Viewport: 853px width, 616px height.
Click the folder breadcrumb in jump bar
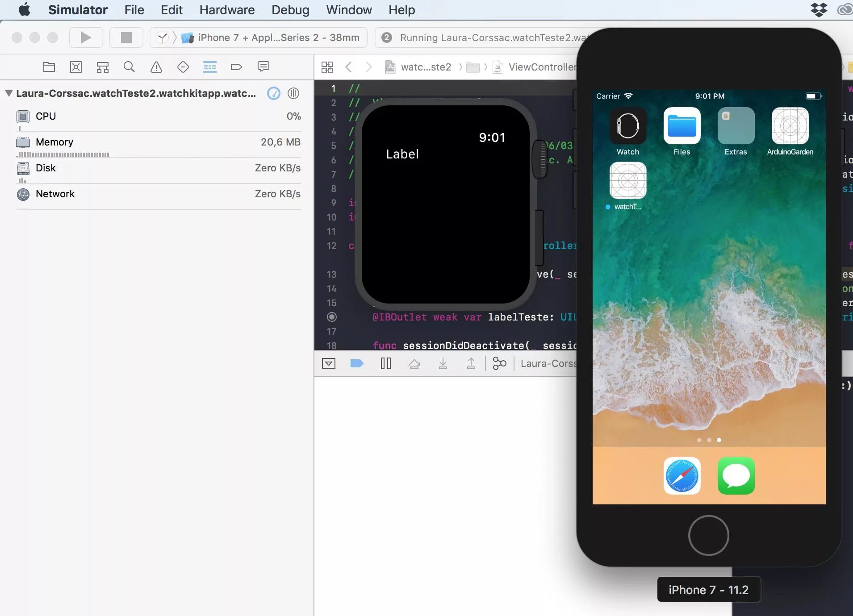(473, 67)
